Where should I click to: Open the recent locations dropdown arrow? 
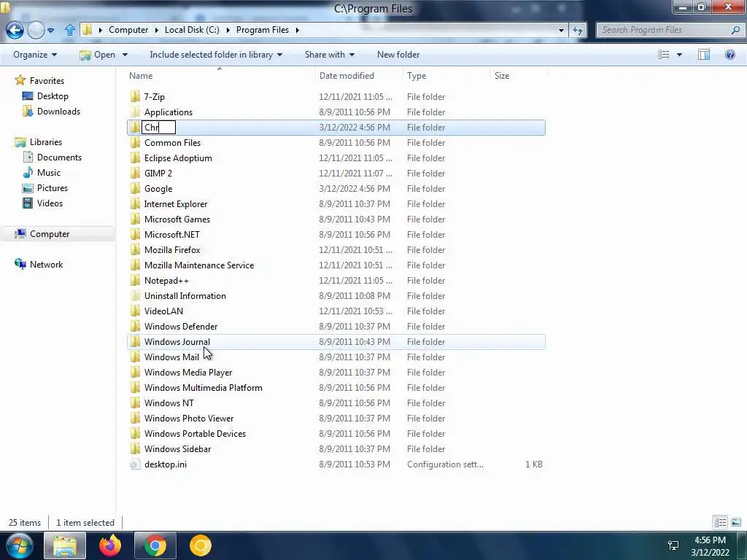coord(50,31)
